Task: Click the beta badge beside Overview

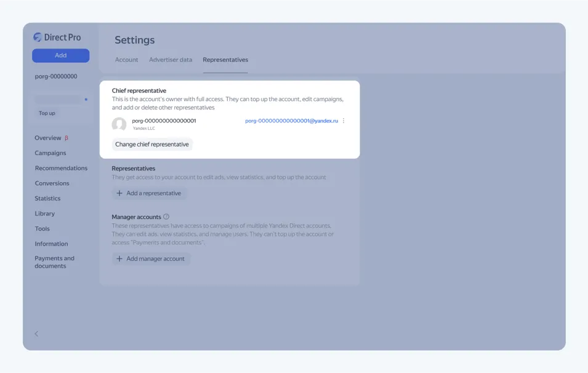Action: 66,138
